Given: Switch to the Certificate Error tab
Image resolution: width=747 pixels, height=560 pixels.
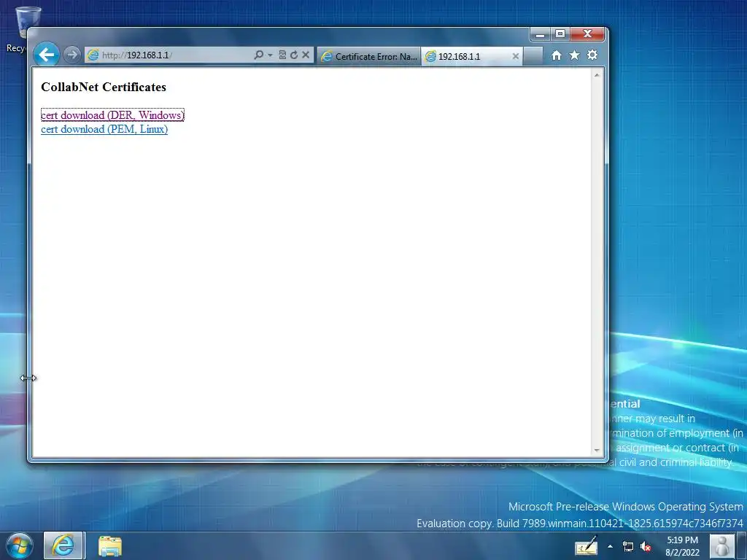Looking at the screenshot, I should [369, 56].
